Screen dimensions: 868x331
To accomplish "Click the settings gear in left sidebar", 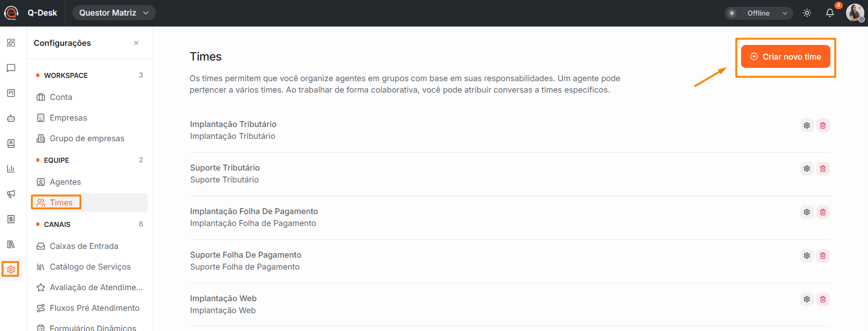I will point(11,270).
